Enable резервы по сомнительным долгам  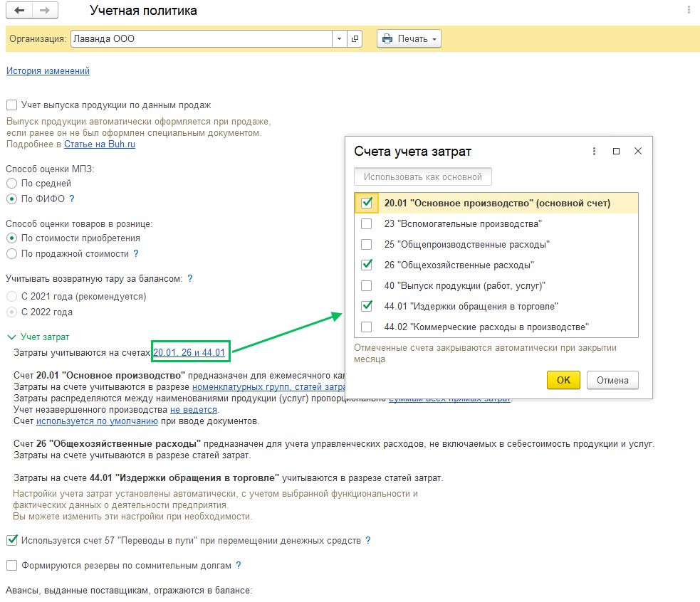click(x=12, y=566)
